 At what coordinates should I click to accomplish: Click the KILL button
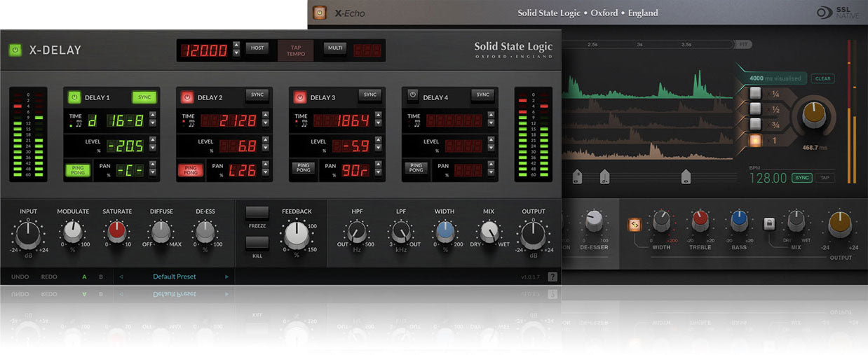257,242
